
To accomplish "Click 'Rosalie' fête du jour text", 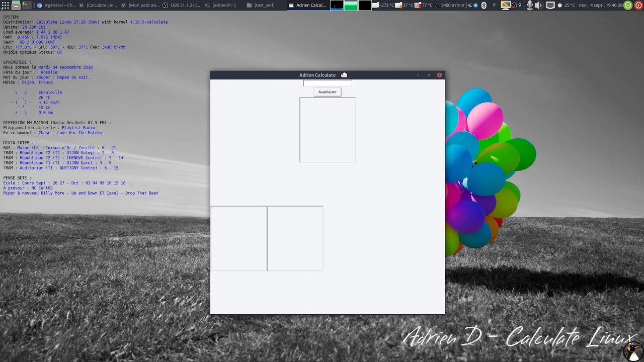I will [x=49, y=72].
